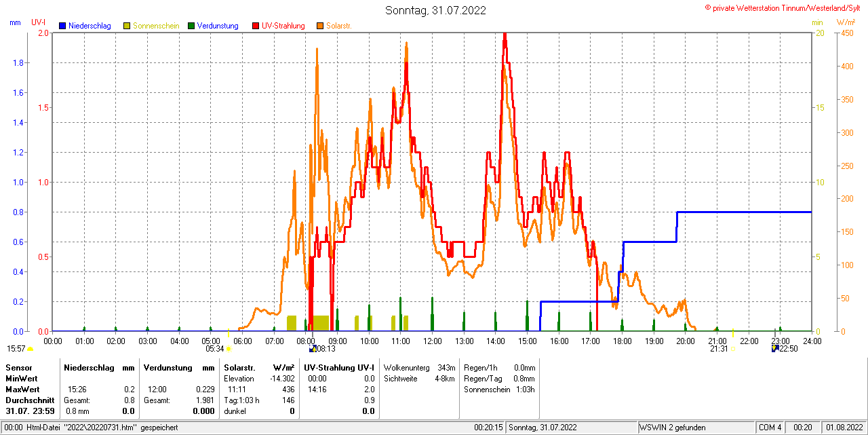Image resolution: width=868 pixels, height=435 pixels.
Task: Click the moon icon beside 22:50
Action: tap(775, 349)
